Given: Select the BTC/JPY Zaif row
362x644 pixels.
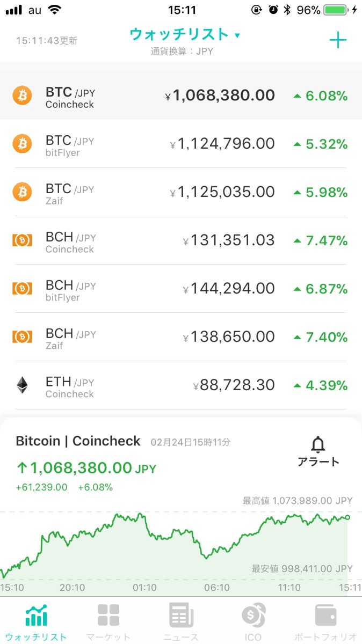Looking at the screenshot, I should click(181, 192).
